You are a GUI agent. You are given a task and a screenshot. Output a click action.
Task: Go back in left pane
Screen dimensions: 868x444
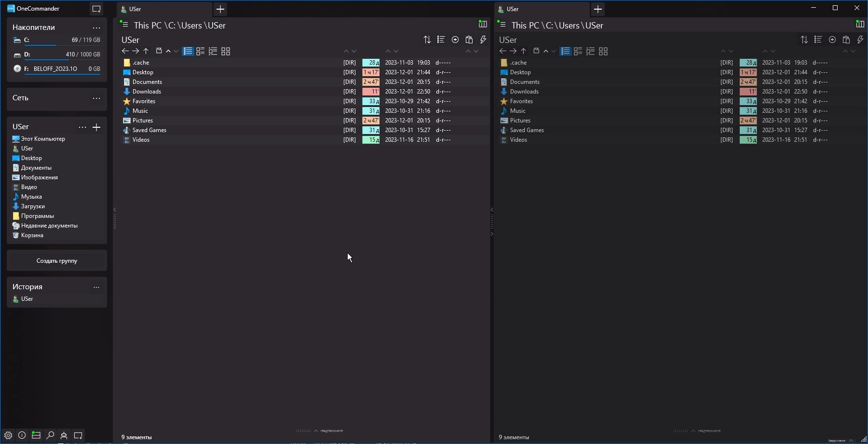[125, 51]
